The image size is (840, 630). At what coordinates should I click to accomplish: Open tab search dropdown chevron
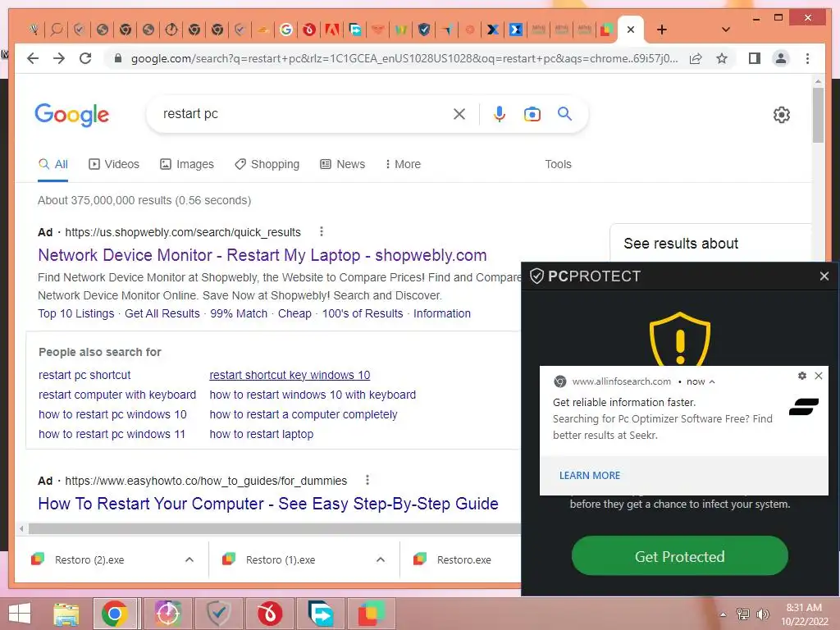click(726, 30)
